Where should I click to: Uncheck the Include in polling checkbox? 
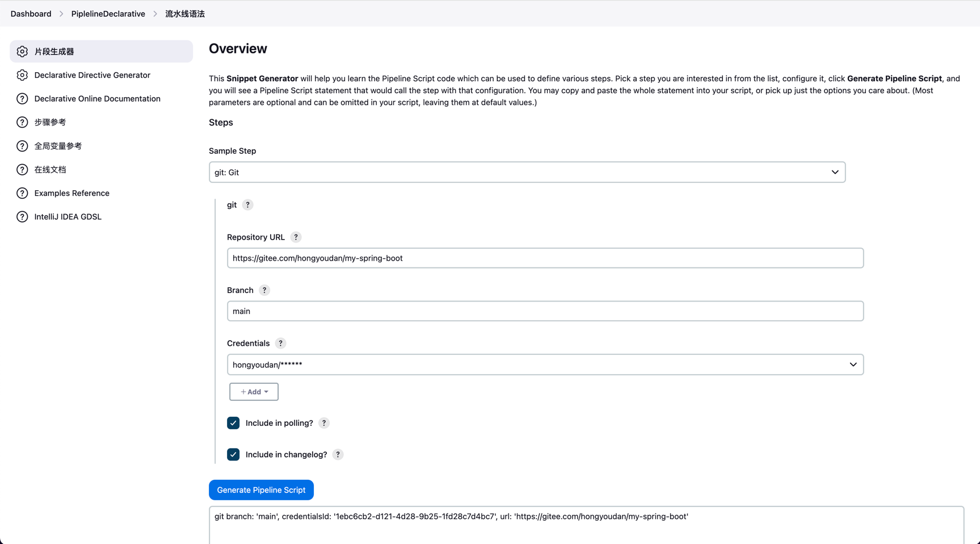[x=233, y=423]
